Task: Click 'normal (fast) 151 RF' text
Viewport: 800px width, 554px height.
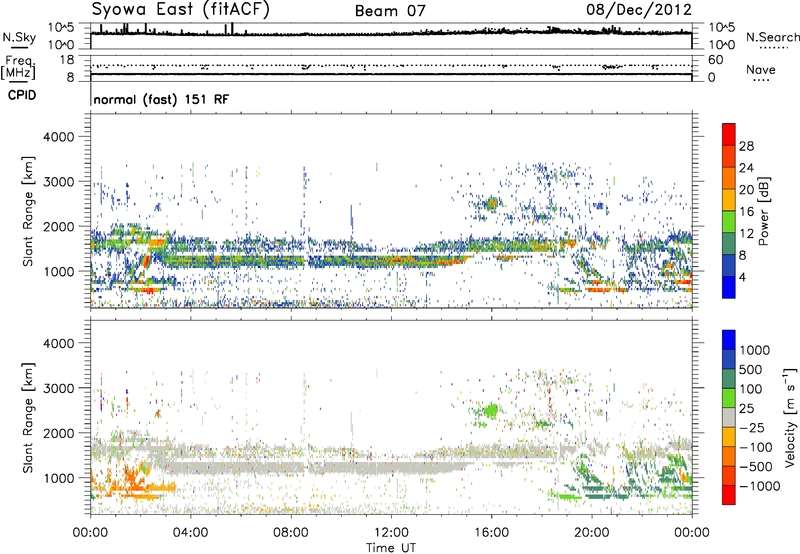Action: click(x=161, y=99)
